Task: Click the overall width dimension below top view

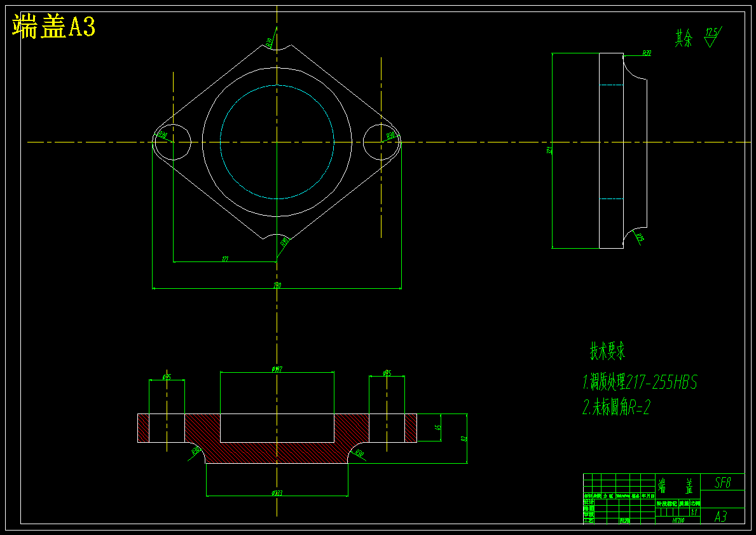Action: click(277, 286)
